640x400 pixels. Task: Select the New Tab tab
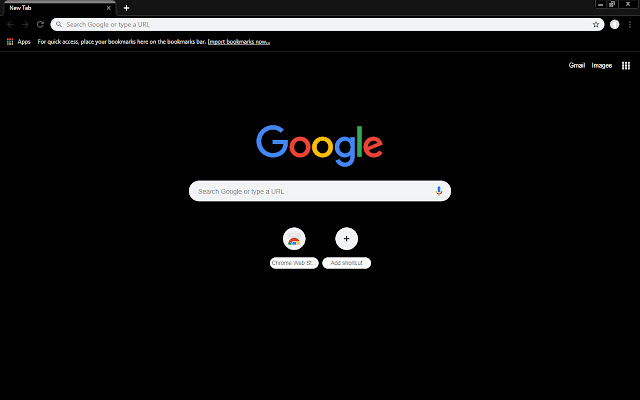(x=59, y=8)
